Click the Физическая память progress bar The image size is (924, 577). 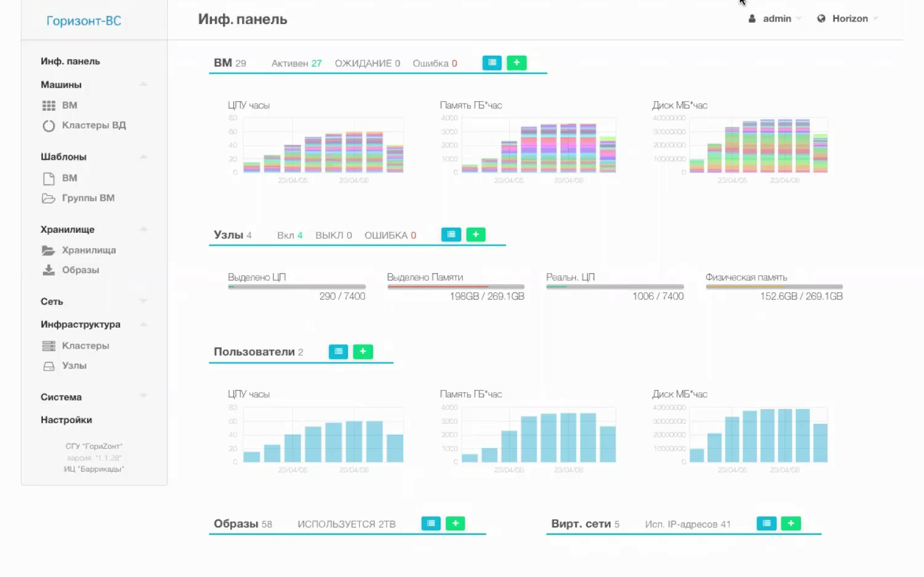point(774,287)
